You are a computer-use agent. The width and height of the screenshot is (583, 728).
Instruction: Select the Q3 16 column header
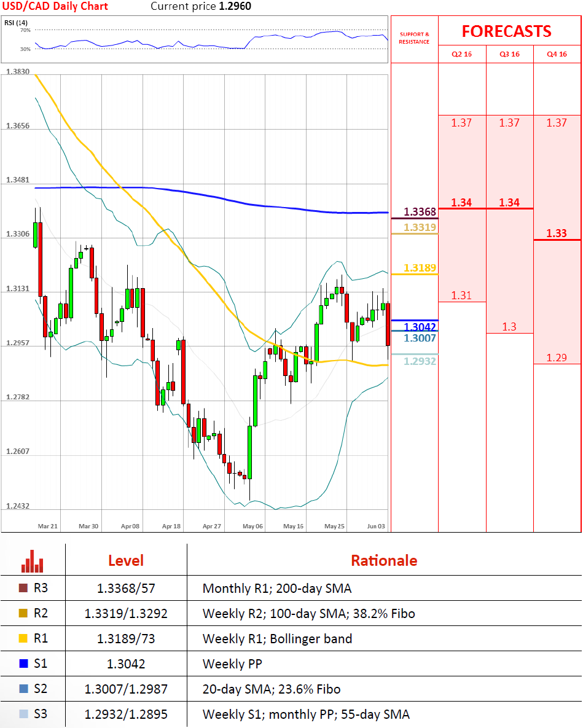(x=510, y=54)
